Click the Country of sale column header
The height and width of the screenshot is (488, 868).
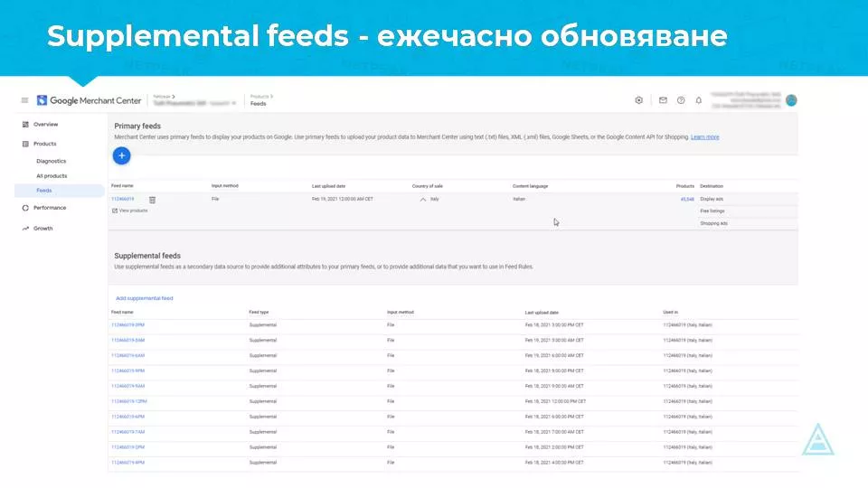point(428,186)
